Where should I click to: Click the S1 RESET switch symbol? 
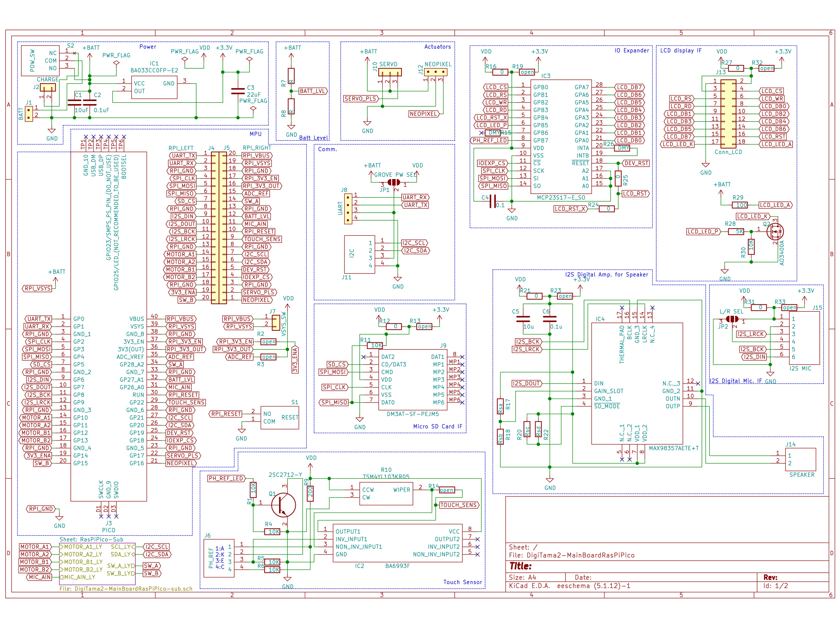(279, 417)
